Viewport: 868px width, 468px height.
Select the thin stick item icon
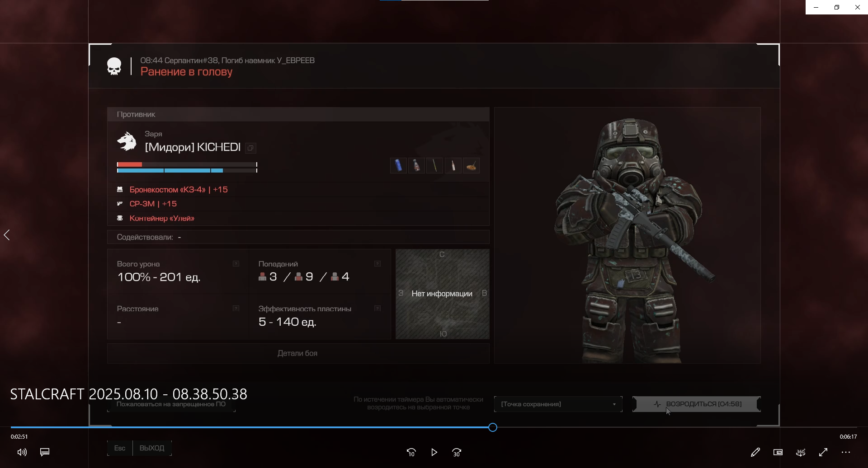point(434,166)
